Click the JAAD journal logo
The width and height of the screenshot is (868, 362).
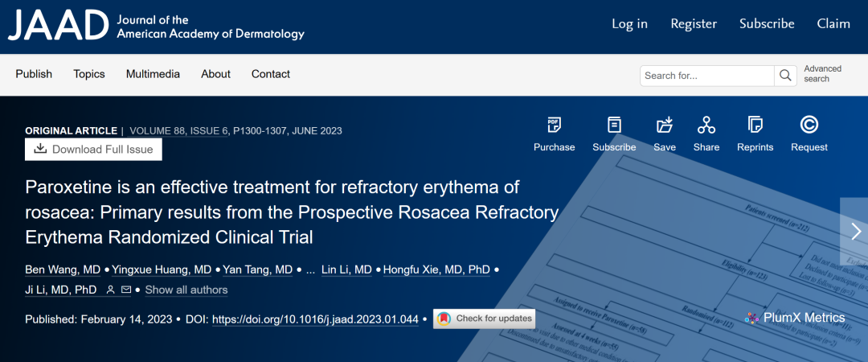(x=156, y=26)
